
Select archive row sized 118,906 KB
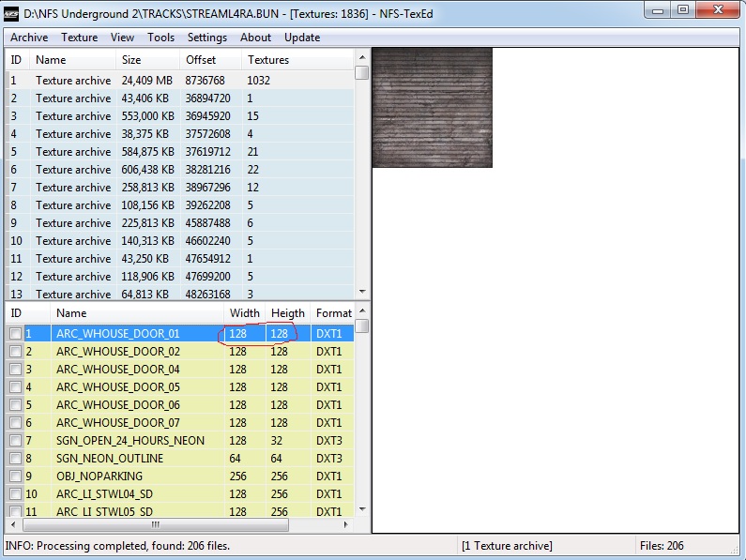coord(180,277)
